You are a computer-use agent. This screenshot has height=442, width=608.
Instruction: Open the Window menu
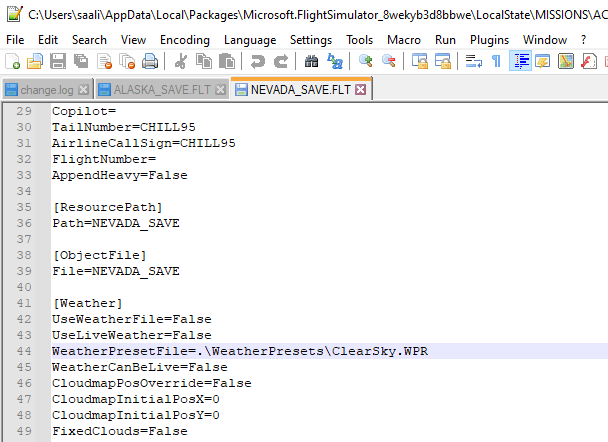tap(545, 40)
